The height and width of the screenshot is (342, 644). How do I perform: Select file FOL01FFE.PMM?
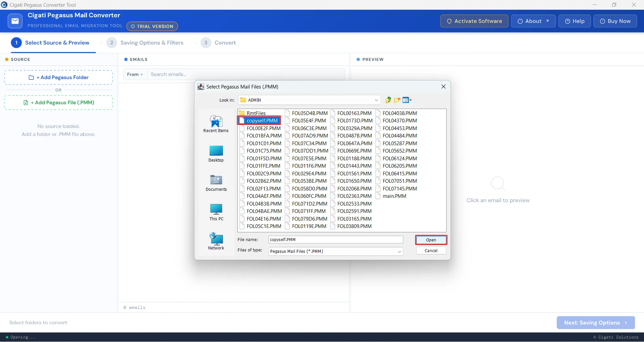click(260, 166)
